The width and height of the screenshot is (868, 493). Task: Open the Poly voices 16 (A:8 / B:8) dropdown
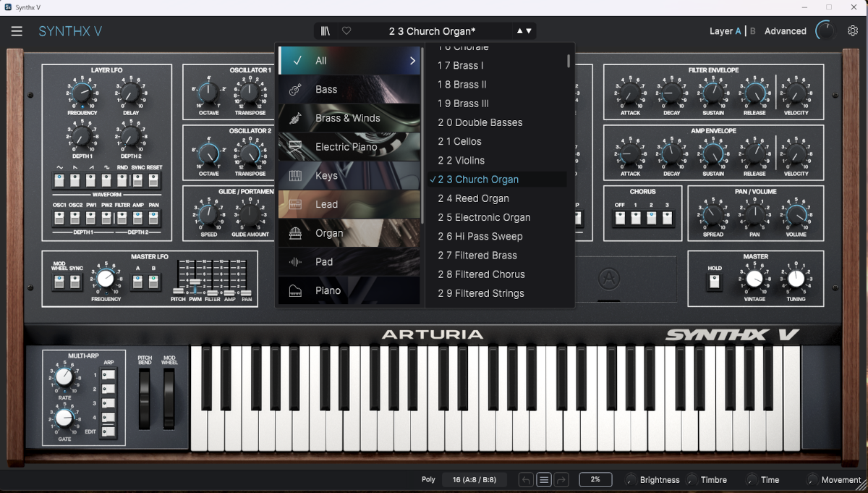[x=475, y=480]
